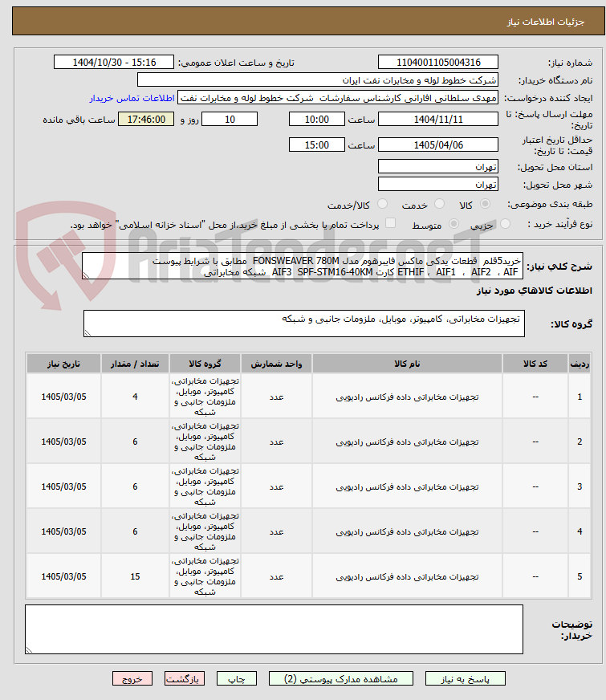Screen dimensions: 606x700
Task: Click response deadline date 1404/11/11 field
Action: pos(438,119)
